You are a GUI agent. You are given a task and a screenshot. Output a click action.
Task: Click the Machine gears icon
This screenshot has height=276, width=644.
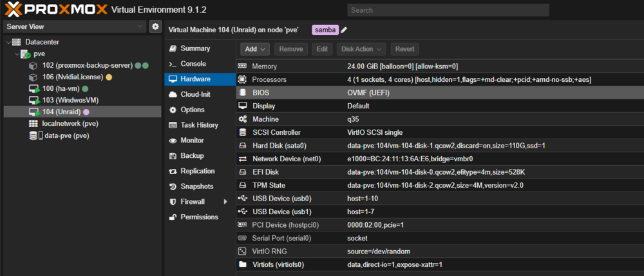tap(242, 119)
